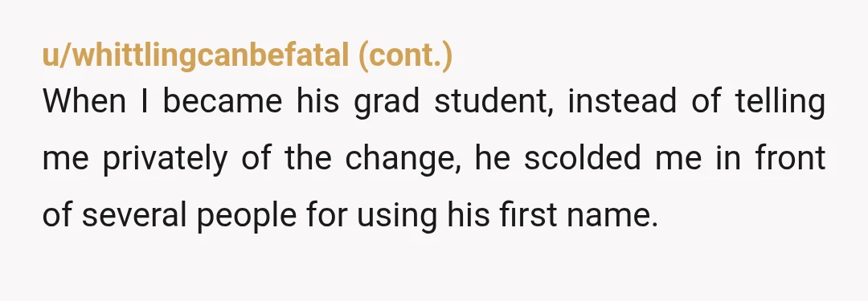Click the word "for" in third line
The width and height of the screenshot is (868, 301).
[326, 214]
